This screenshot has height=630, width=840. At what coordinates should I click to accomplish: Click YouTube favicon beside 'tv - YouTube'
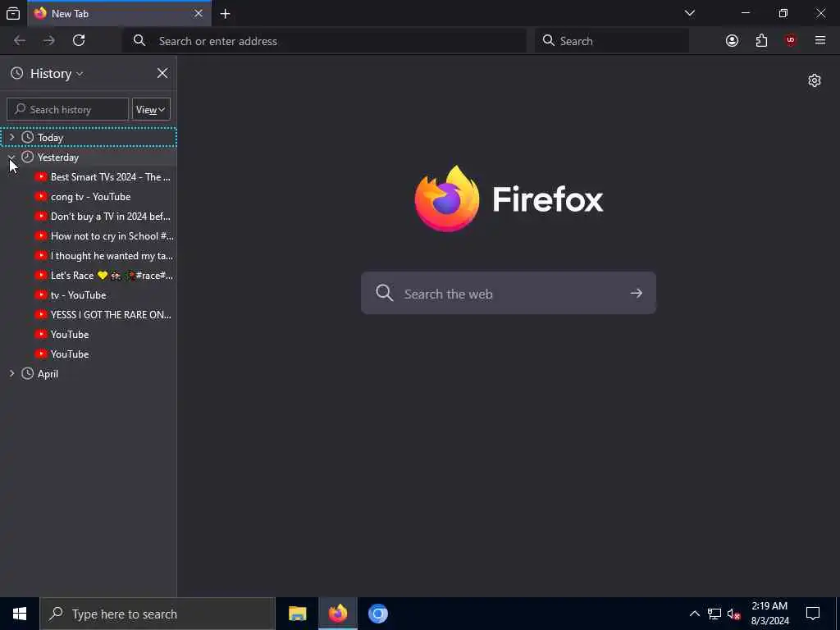(x=41, y=294)
